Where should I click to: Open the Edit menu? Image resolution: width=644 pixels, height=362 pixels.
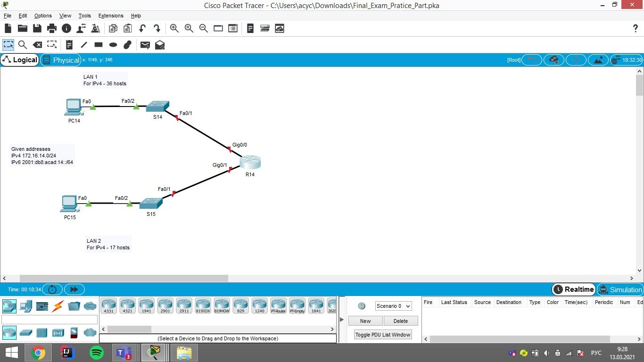(x=23, y=16)
